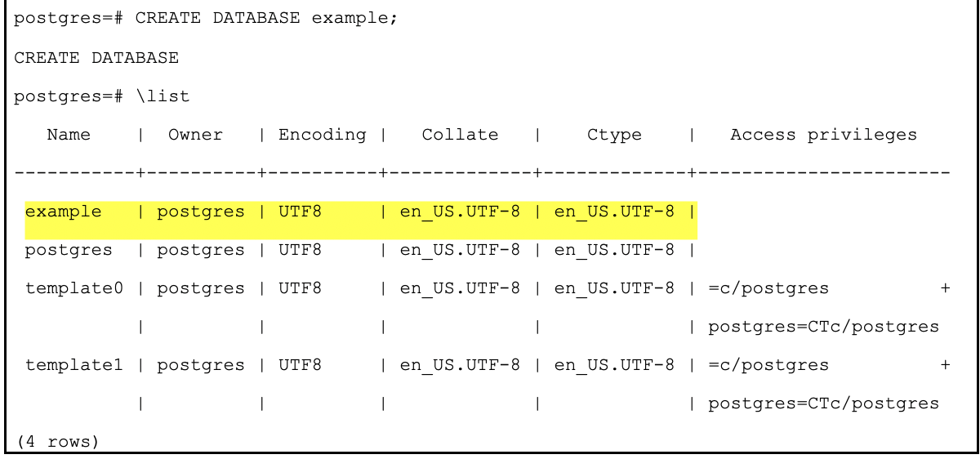The width and height of the screenshot is (980, 459).
Task: Click the \list command text
Action: [x=162, y=96]
